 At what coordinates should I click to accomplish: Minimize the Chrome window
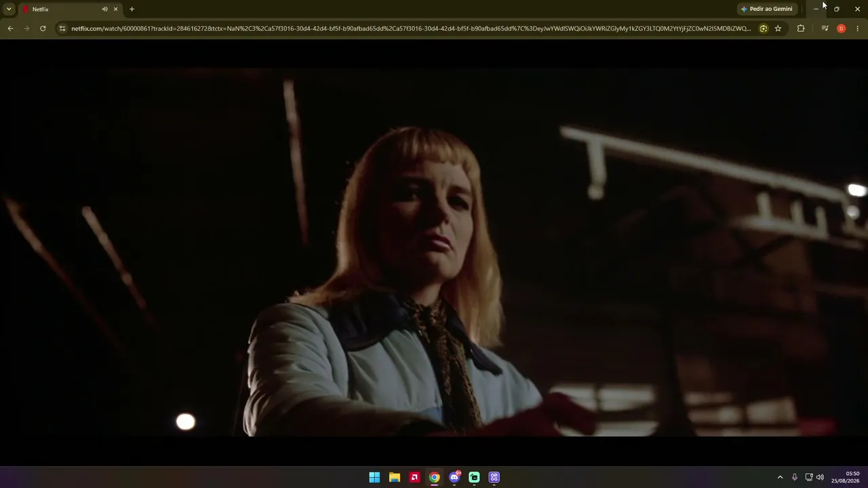tap(816, 9)
